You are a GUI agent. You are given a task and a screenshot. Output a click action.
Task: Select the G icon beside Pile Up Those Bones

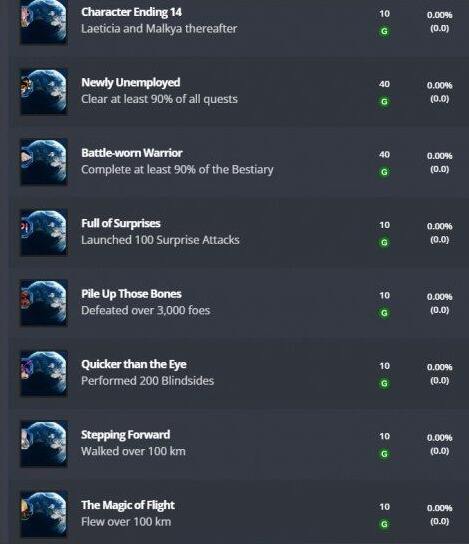pyautogui.click(x=384, y=313)
